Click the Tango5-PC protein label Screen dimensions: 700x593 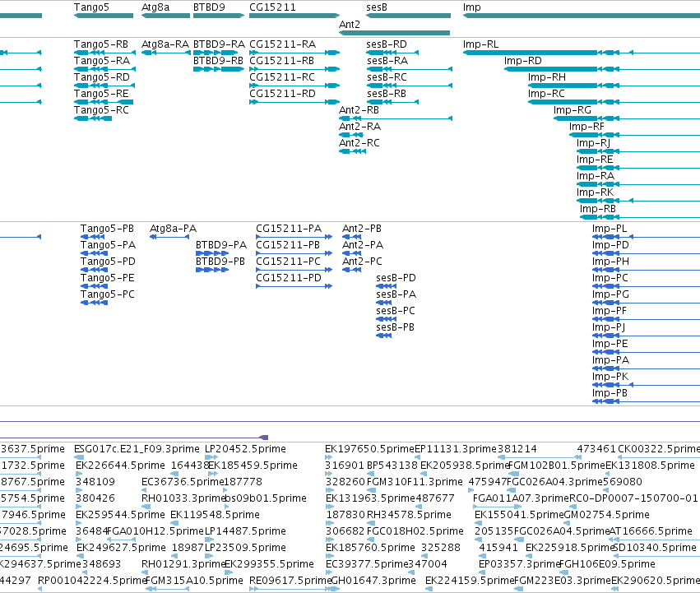108,294
